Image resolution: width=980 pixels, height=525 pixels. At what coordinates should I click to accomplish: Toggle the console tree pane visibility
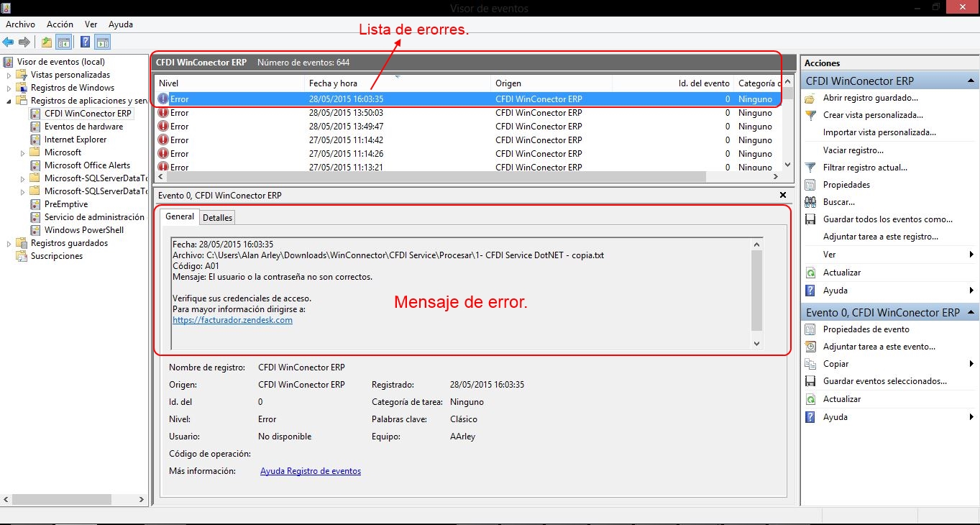pos(64,42)
